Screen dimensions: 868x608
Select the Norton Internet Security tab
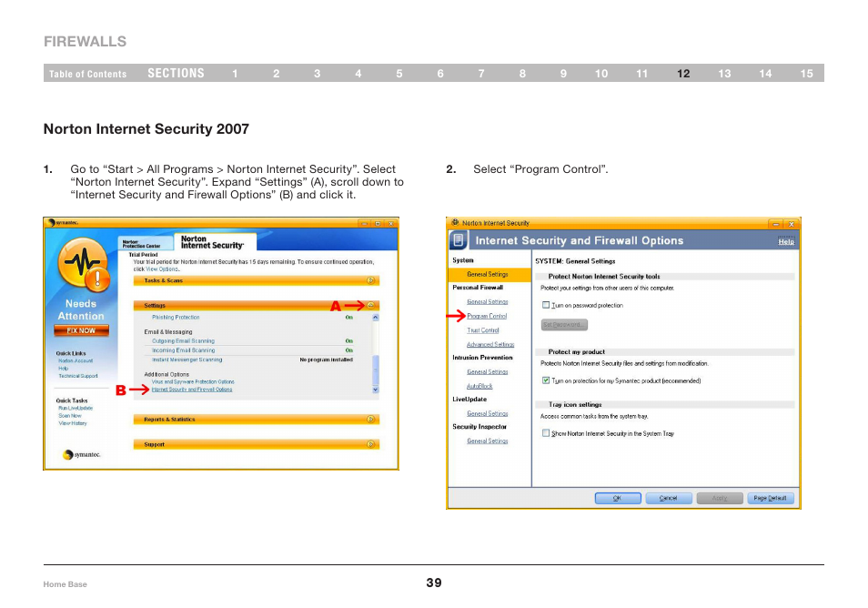[215, 242]
